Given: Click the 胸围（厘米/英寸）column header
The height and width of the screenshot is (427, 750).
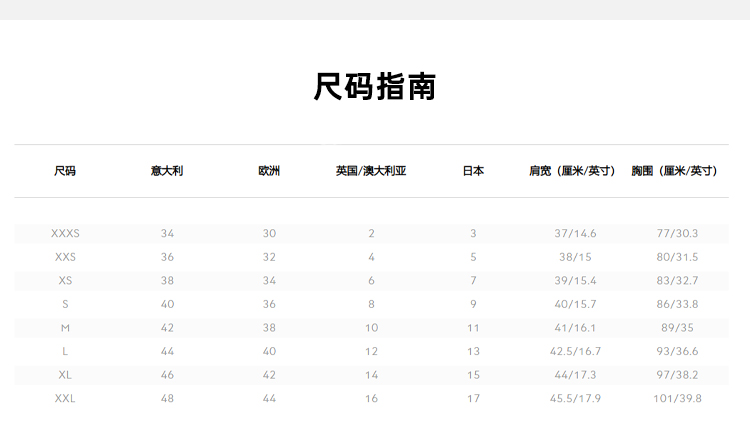Looking at the screenshot, I should [x=677, y=171].
